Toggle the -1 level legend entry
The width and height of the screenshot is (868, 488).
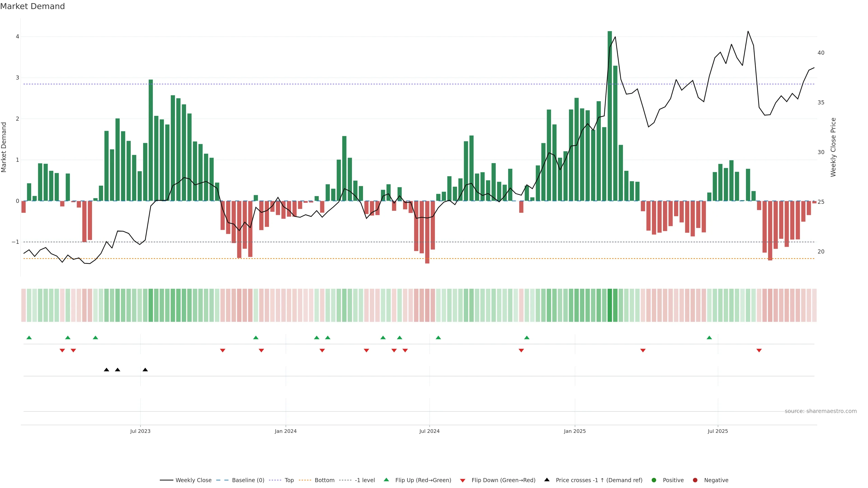pyautogui.click(x=365, y=480)
